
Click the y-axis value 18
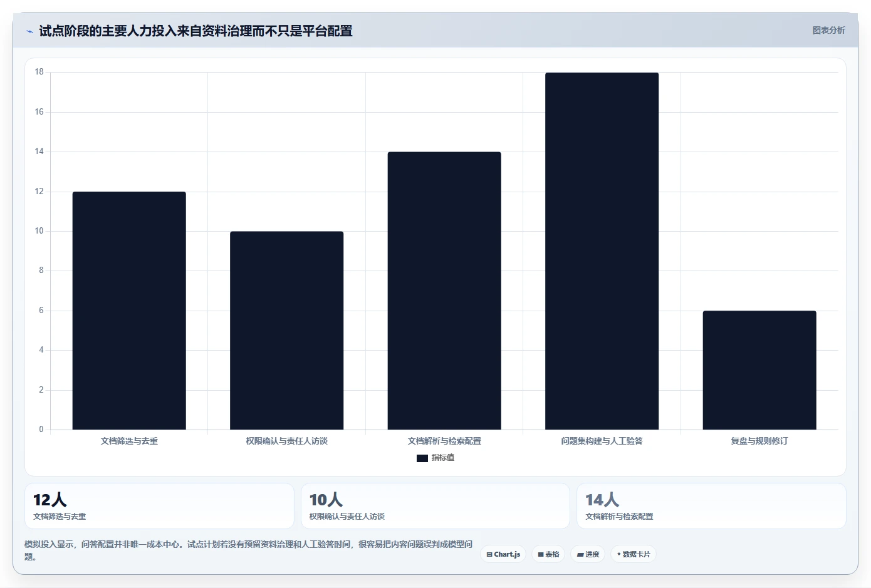[39, 72]
